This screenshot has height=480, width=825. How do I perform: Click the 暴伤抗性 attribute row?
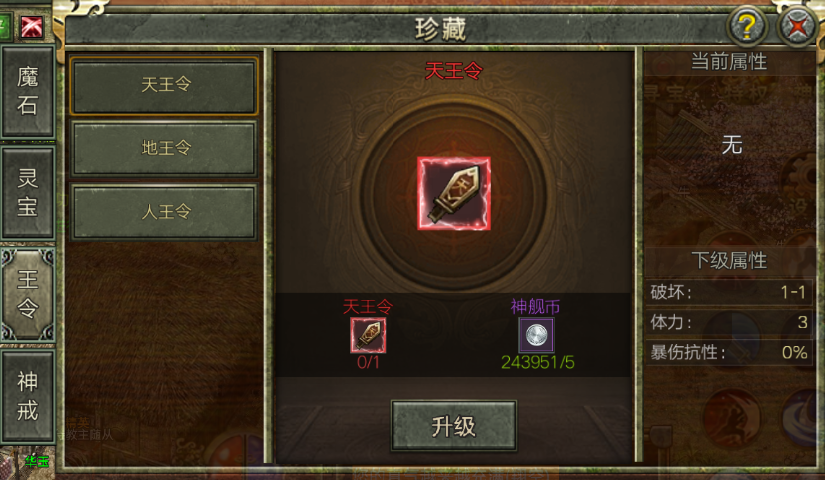pos(729,352)
